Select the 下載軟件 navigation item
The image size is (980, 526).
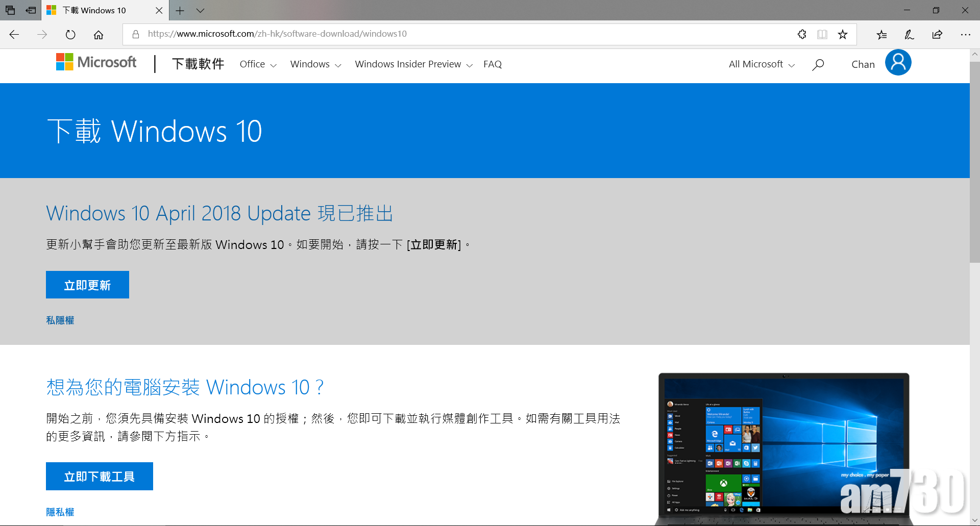(198, 64)
